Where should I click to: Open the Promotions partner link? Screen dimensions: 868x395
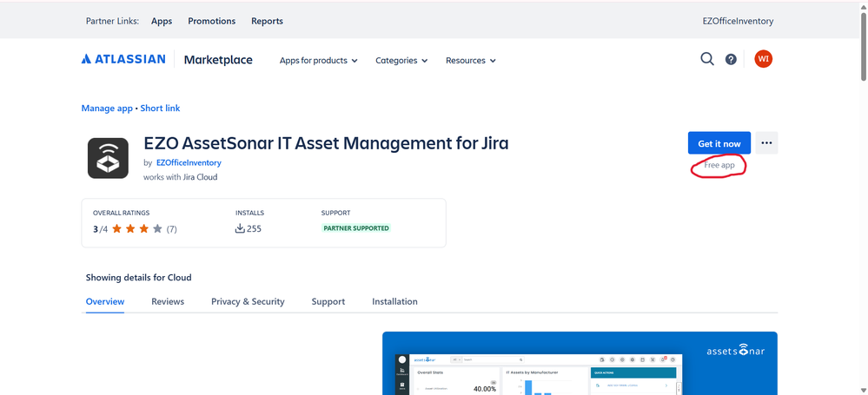211,21
